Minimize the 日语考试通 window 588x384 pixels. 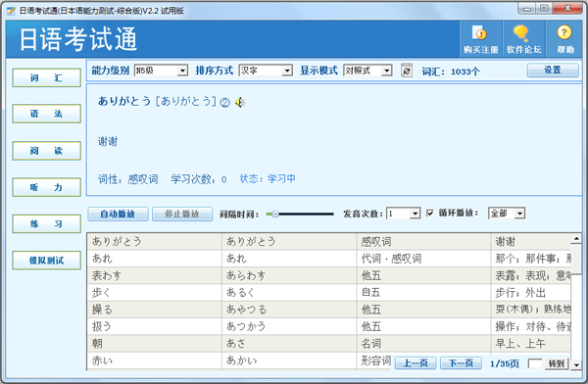pos(527,9)
